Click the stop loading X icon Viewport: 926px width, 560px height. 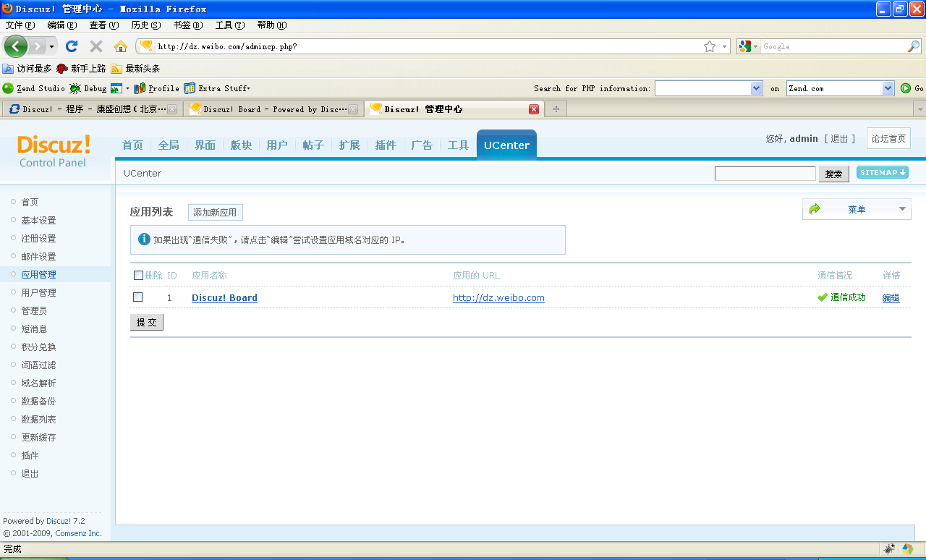pos(96,46)
